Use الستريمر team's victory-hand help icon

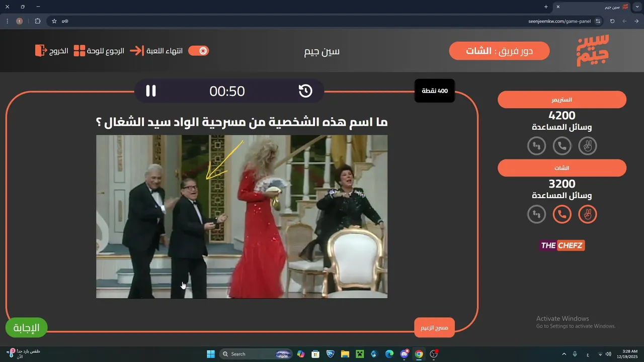587,146
